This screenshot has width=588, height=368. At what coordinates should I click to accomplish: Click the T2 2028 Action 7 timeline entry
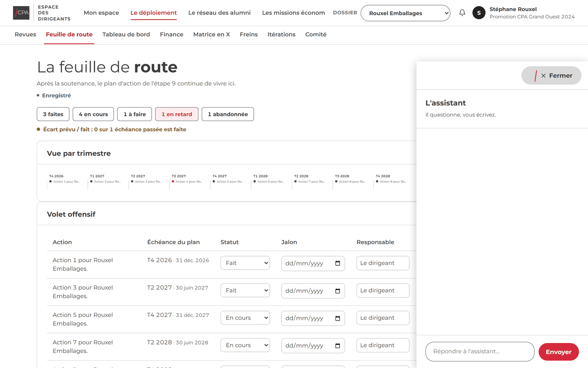coord(309,182)
